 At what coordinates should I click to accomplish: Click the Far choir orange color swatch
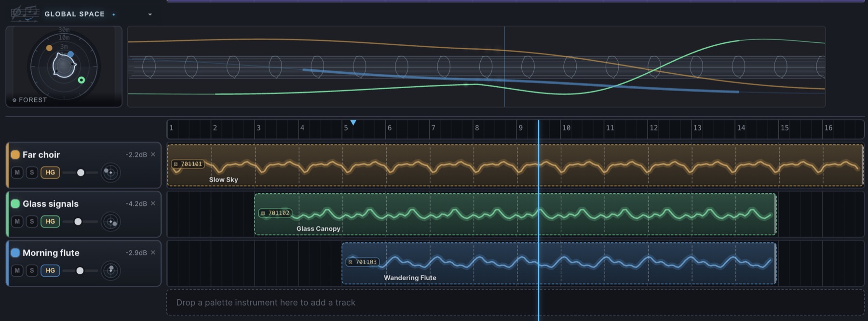tap(15, 155)
